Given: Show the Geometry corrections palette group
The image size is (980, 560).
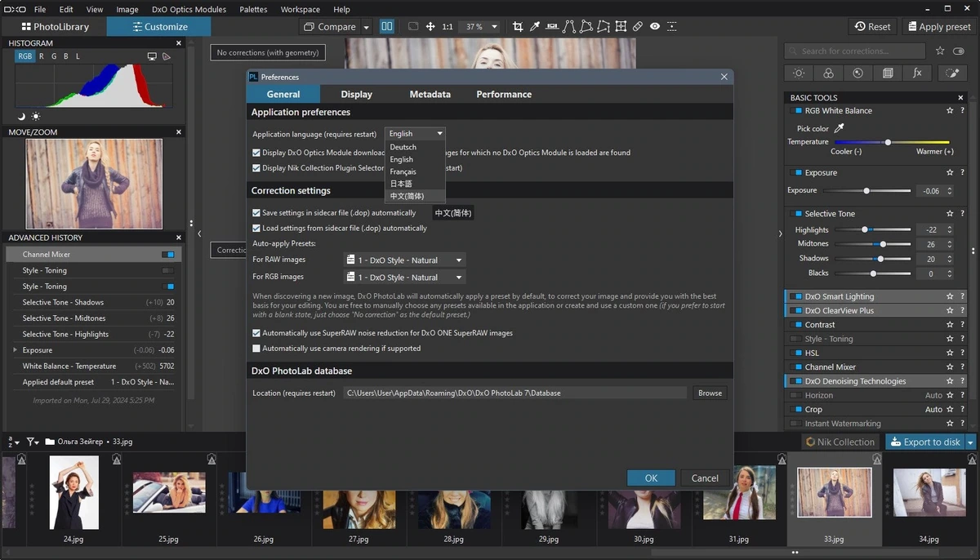Looking at the screenshot, I should [x=888, y=73].
